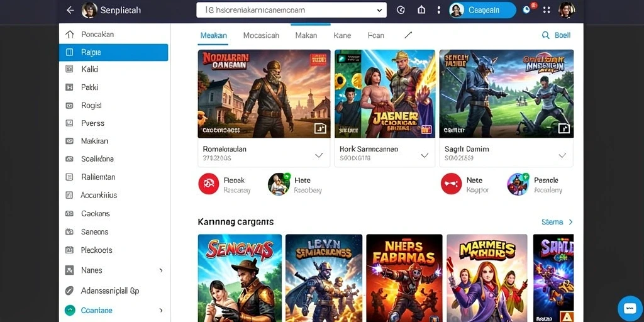Switch to the Fcan tab
Screen dimensions: 644x322
point(376,35)
